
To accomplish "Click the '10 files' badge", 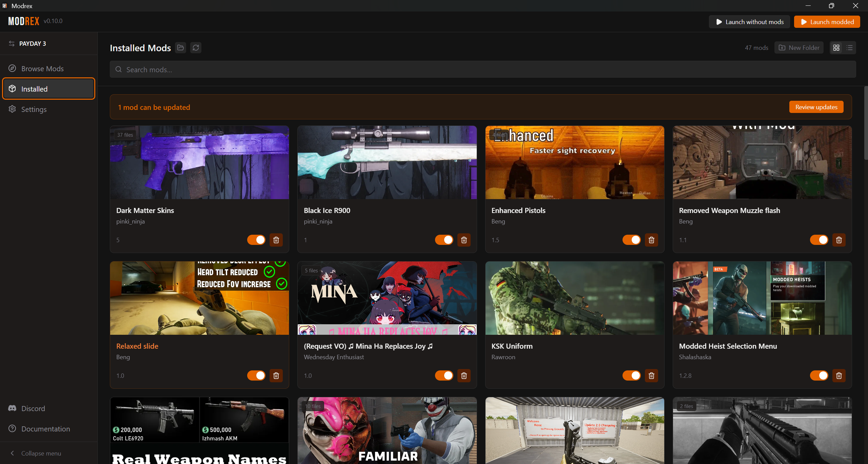I will [313, 406].
